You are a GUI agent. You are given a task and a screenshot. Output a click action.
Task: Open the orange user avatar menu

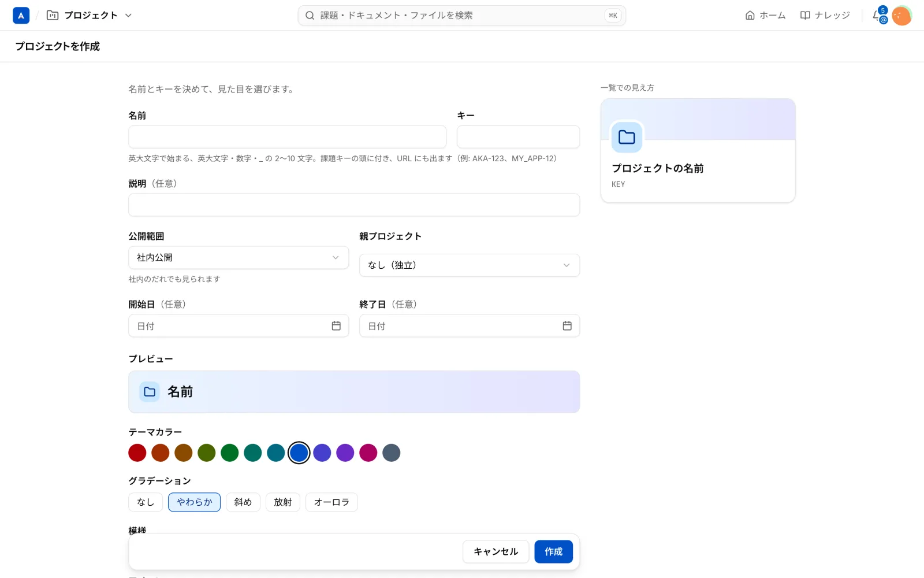click(901, 16)
